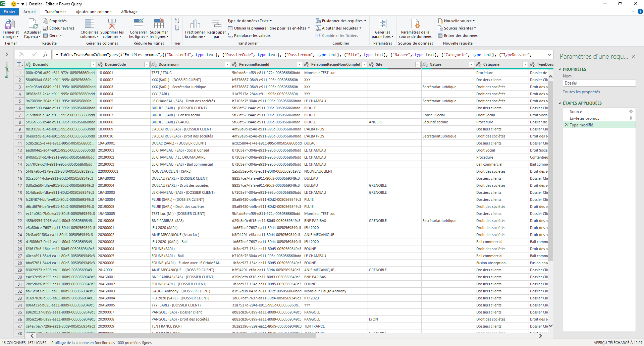Open En-têtes promus step settings gear

[631, 118]
